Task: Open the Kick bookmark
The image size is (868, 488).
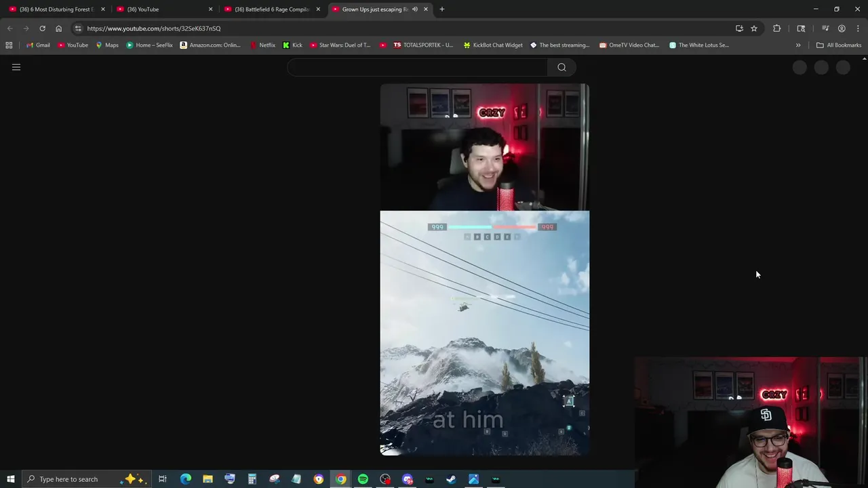Action: [292, 45]
